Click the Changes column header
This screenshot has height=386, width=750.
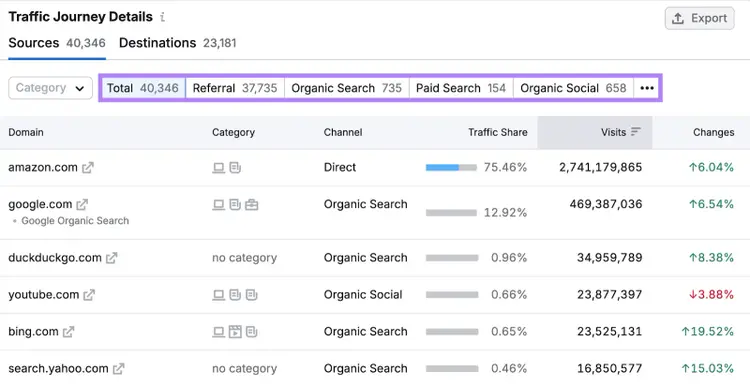pyautogui.click(x=713, y=132)
